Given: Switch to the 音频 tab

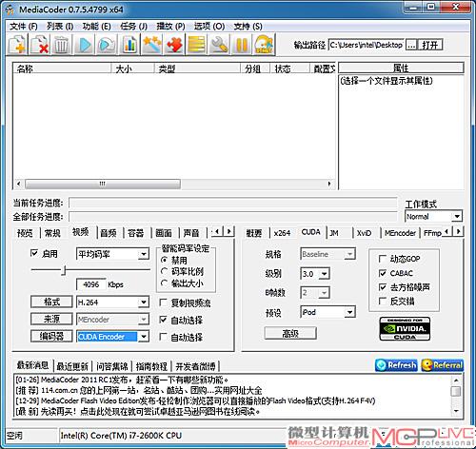Looking at the screenshot, I should [x=109, y=233].
